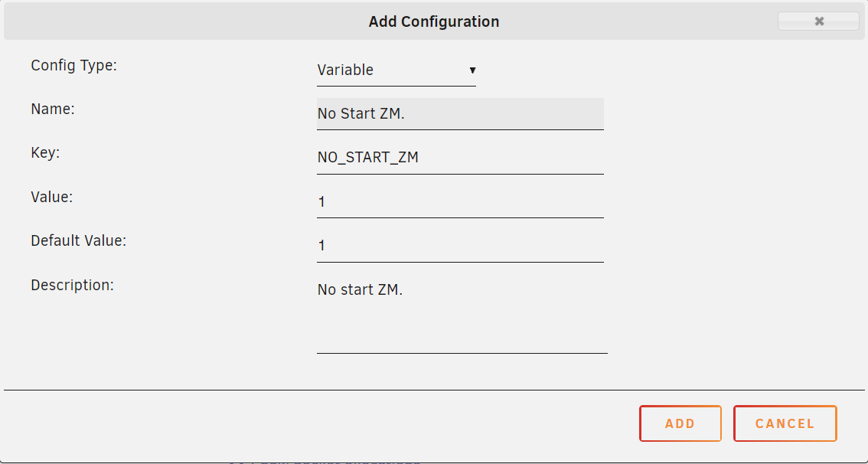Click the Default Value: label
The image size is (868, 464).
point(79,241)
